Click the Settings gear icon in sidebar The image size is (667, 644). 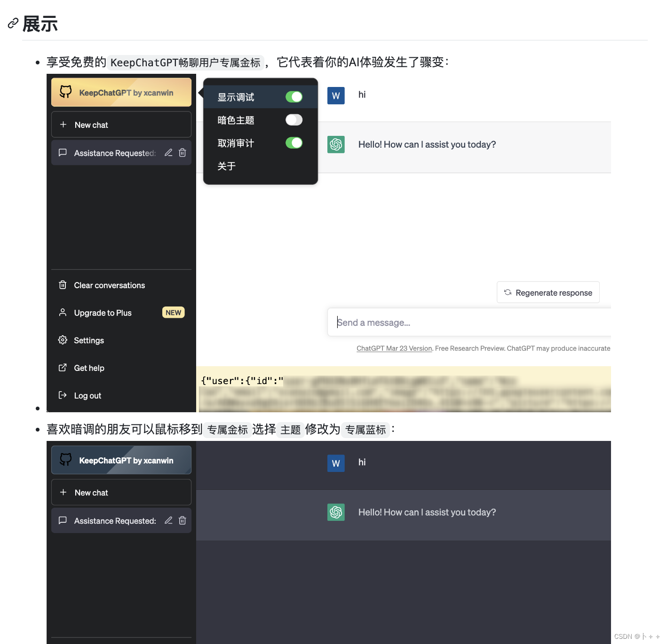tap(63, 340)
